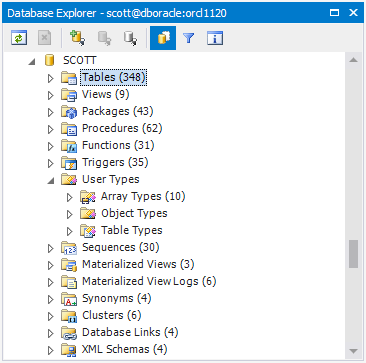Image resolution: width=366 pixels, height=363 pixels.
Task: Click the Materialized Views folder icon
Action: (69, 265)
